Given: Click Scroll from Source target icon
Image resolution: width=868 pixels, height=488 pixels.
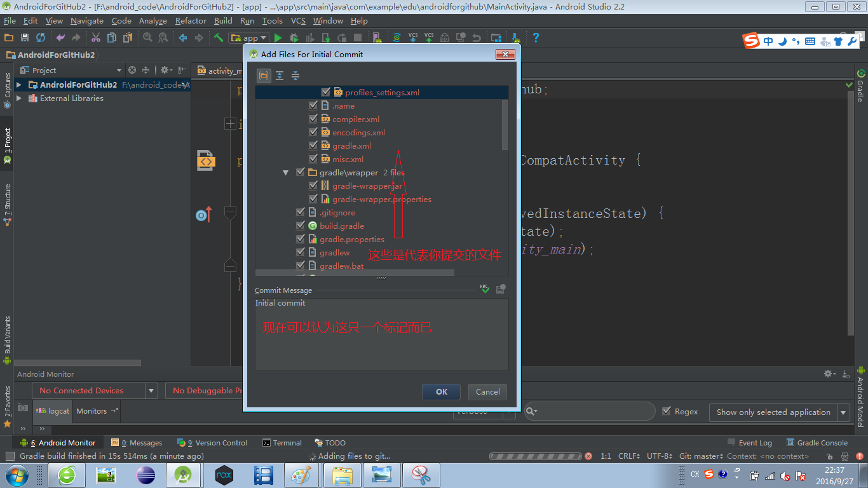Looking at the screenshot, I should [132, 70].
